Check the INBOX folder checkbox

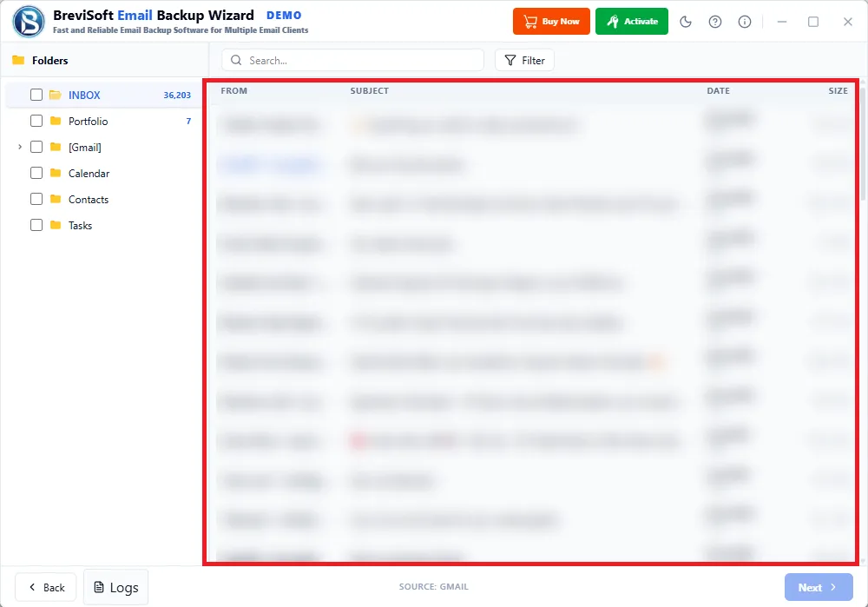(x=36, y=95)
